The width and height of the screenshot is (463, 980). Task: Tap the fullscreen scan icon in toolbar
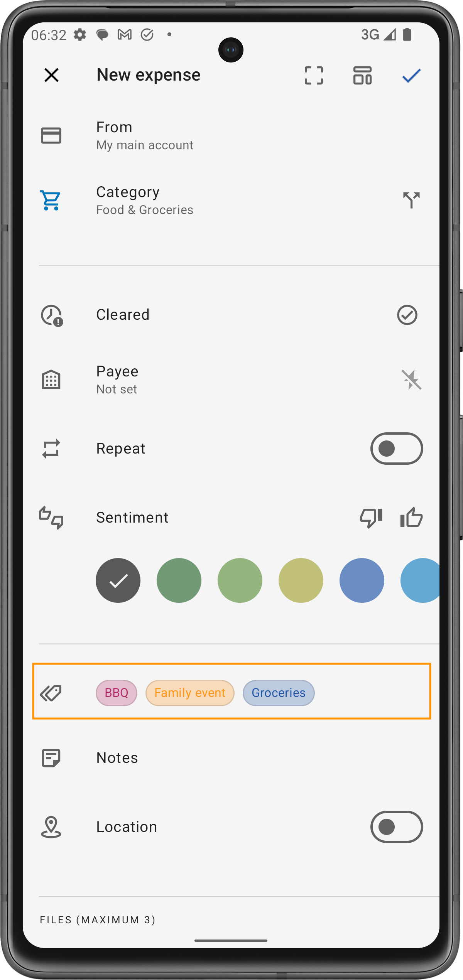314,75
